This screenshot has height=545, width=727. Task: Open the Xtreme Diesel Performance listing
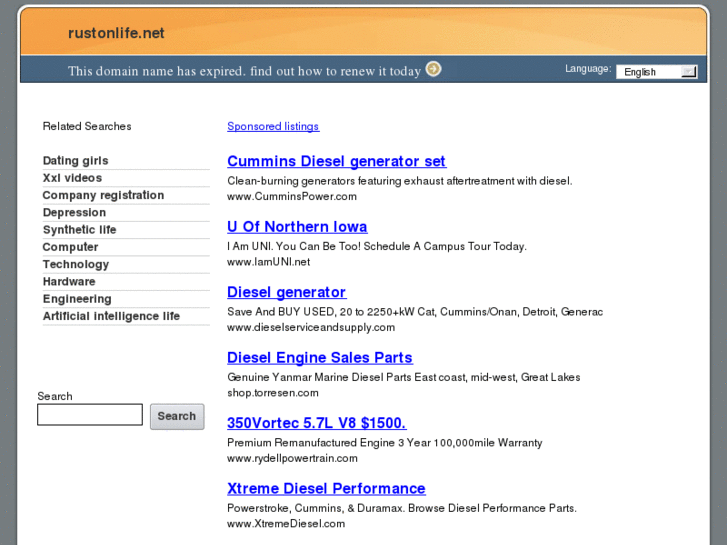(x=326, y=488)
